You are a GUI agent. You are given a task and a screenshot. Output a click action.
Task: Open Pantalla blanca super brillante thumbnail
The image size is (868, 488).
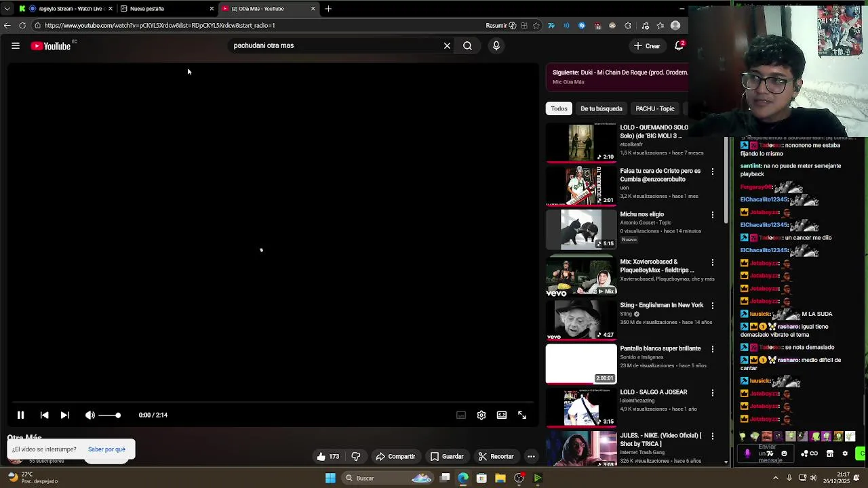(581, 364)
